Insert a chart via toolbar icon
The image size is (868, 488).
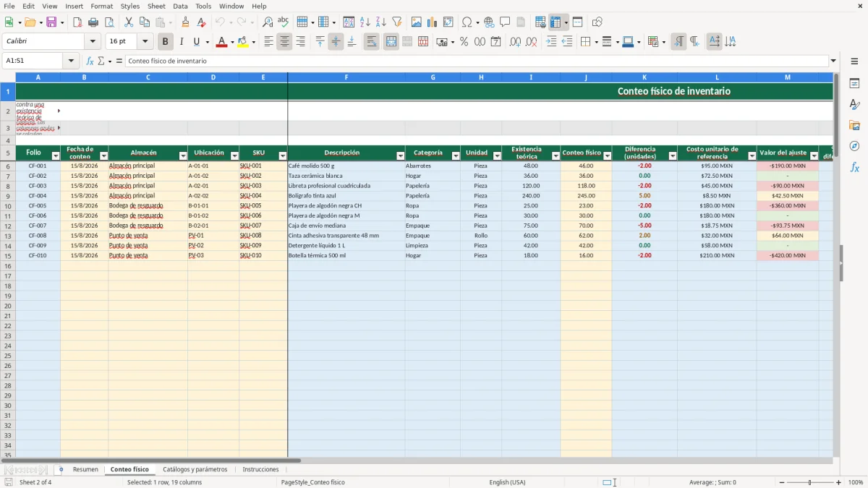433,22
